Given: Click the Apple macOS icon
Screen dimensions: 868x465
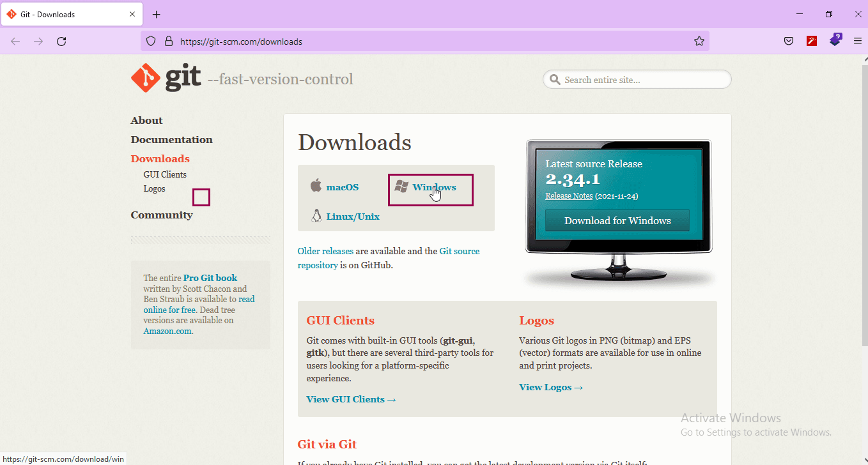Looking at the screenshot, I should 316,186.
